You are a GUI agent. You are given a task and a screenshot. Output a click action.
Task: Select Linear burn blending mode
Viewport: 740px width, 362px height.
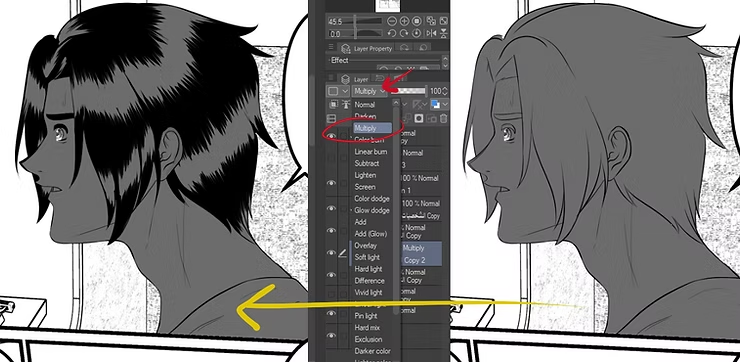pyautogui.click(x=370, y=152)
